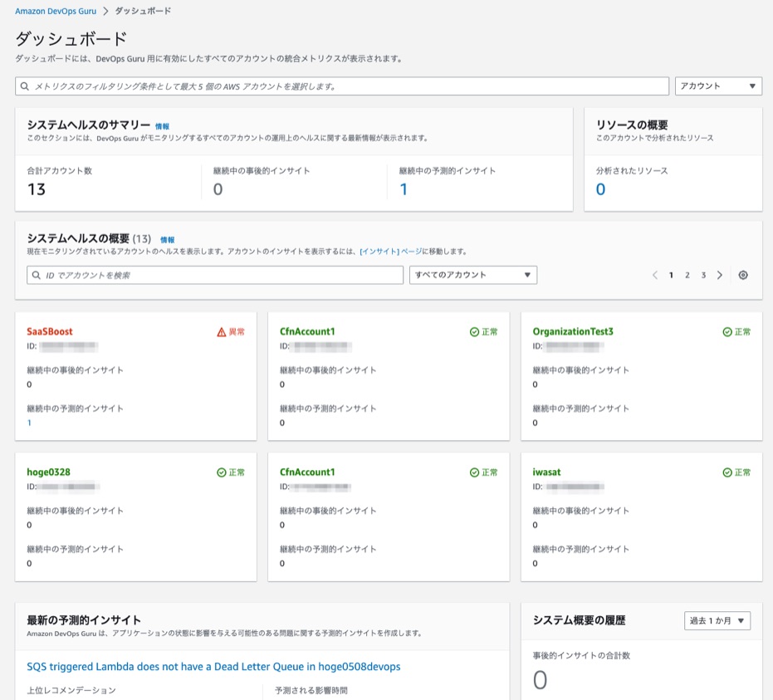Open the SaaSBoost account link
The height and width of the screenshot is (700, 773).
(50, 331)
